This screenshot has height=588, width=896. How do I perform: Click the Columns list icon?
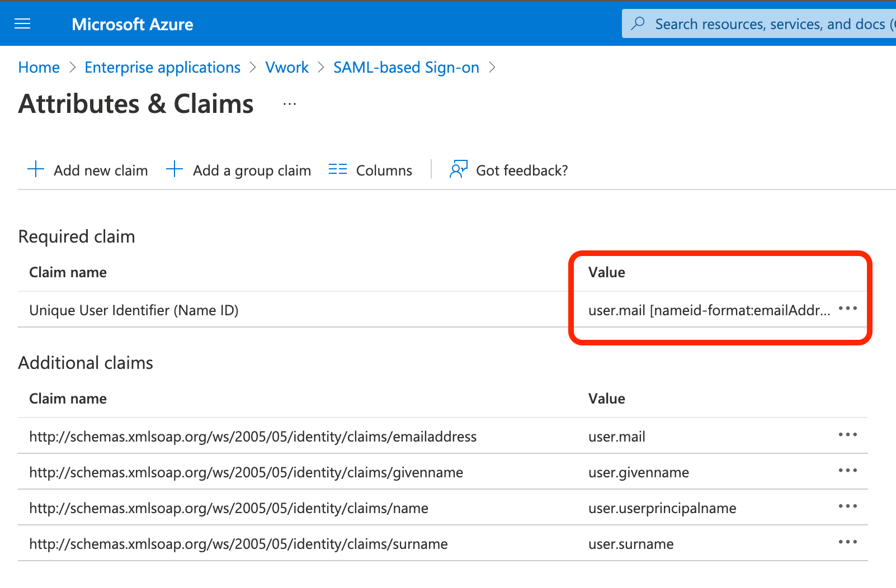[338, 169]
